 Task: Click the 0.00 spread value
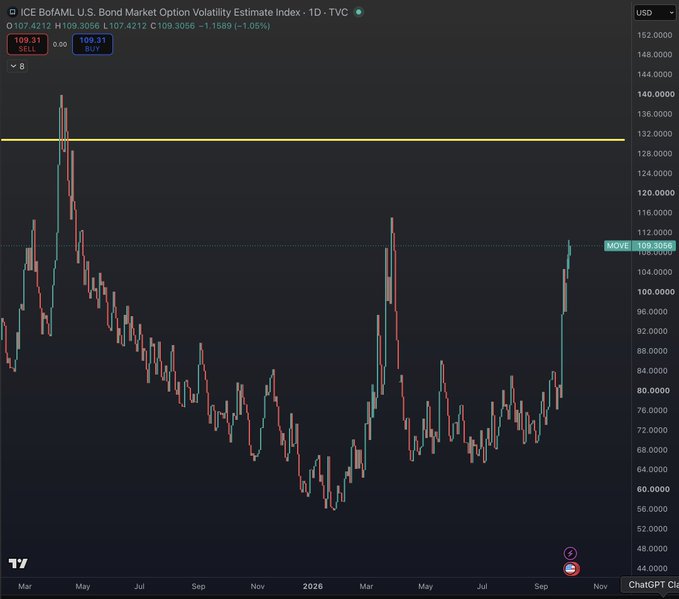point(60,44)
